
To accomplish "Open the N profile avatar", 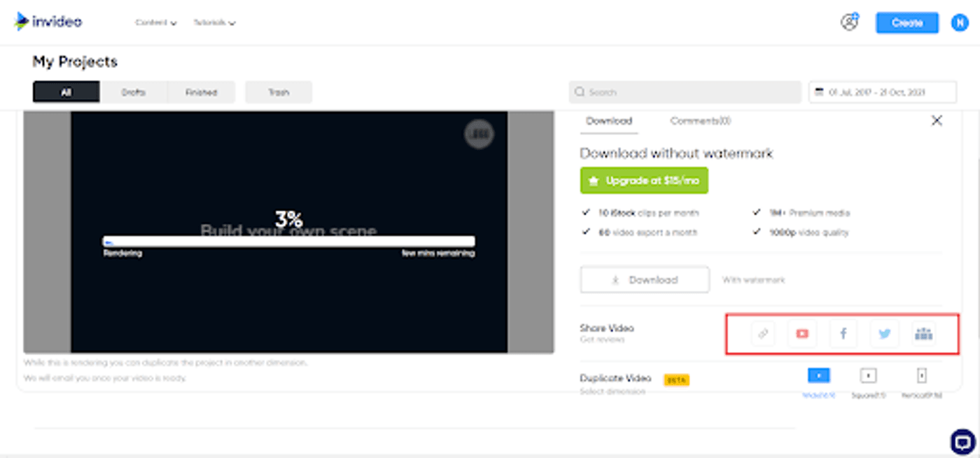I will [x=959, y=22].
